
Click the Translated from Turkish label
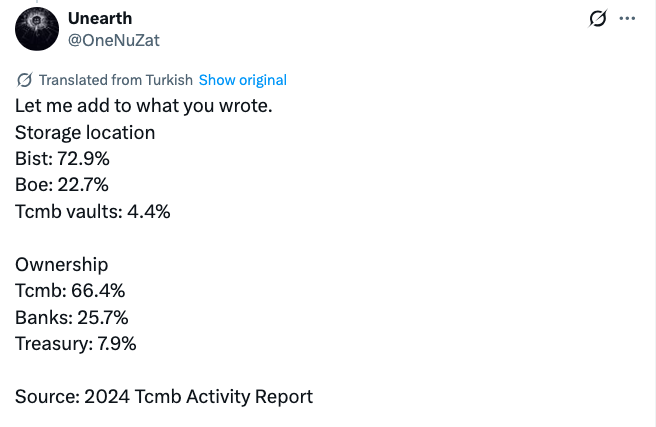tap(115, 80)
